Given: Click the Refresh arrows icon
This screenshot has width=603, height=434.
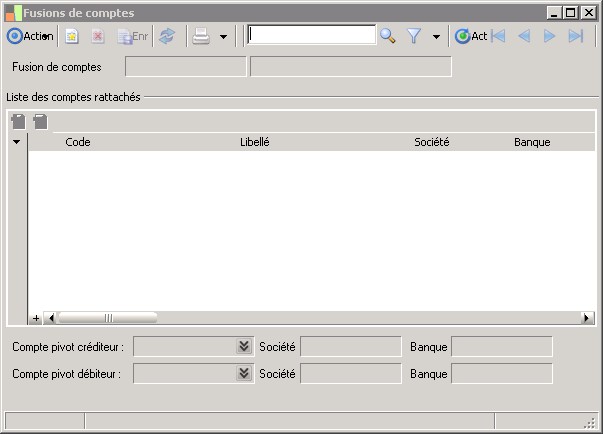Looking at the screenshot, I should pyautogui.click(x=167, y=37).
